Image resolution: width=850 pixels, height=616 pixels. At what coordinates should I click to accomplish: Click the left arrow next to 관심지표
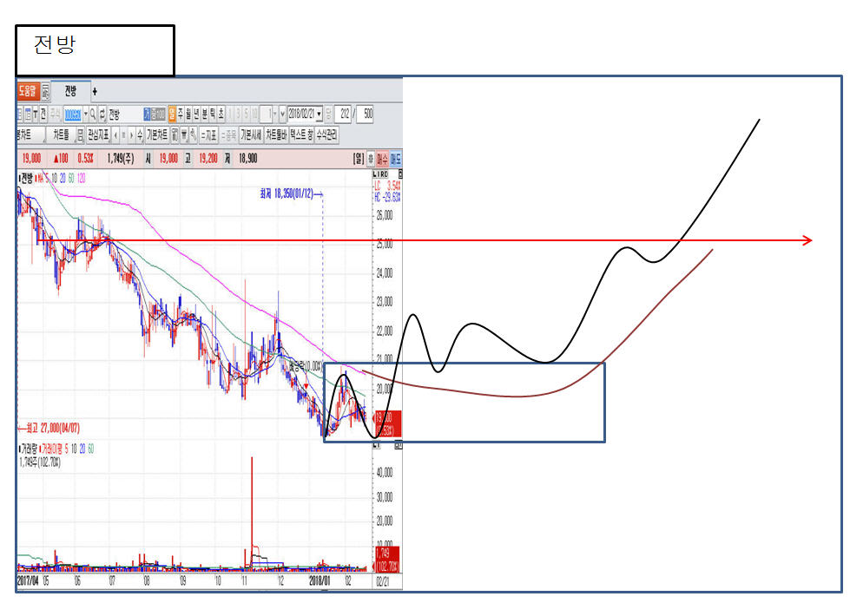116,135
